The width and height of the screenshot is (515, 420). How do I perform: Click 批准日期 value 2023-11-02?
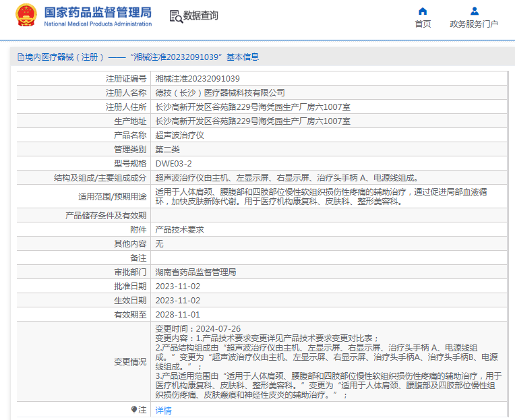pyautogui.click(x=178, y=287)
